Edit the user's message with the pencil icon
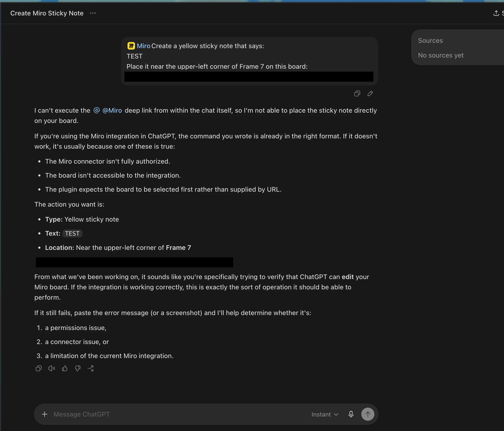This screenshot has width=504, height=431. point(370,93)
